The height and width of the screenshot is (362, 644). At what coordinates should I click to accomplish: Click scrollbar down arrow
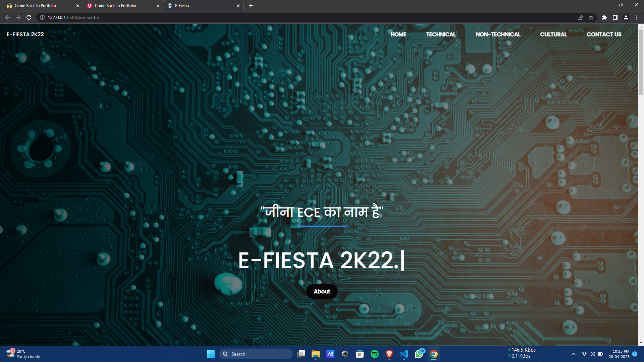(641, 343)
